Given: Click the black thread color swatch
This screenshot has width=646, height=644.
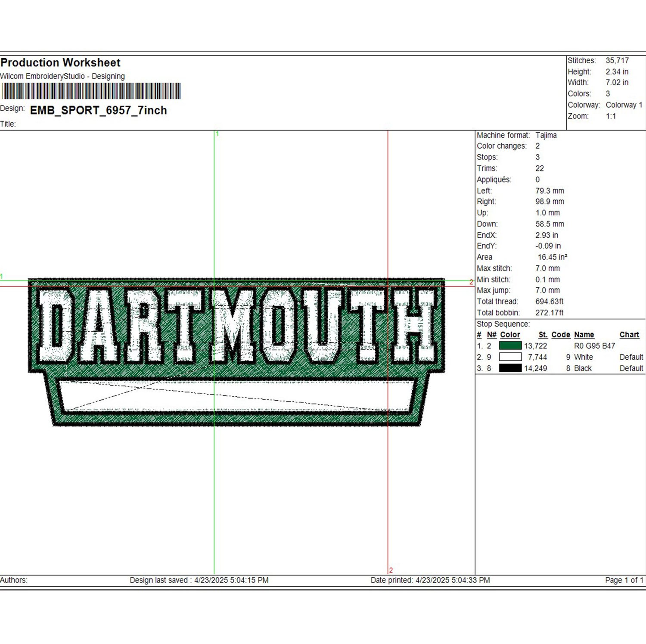Looking at the screenshot, I should coord(510,368).
